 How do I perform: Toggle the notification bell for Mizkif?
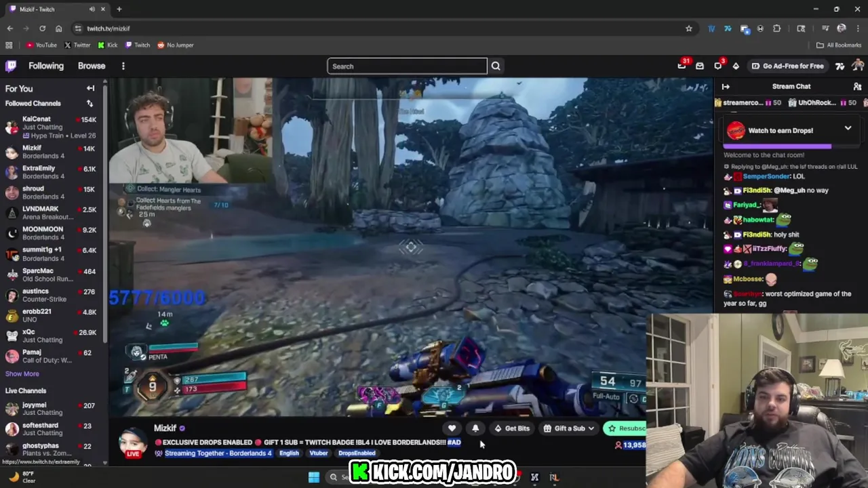[475, 428]
